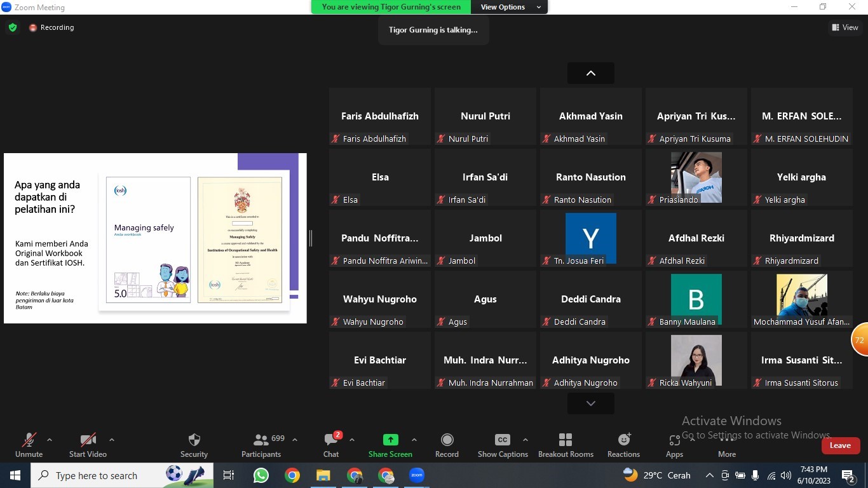Open the Reactions menu
This screenshot has width=868, height=488.
623,440
